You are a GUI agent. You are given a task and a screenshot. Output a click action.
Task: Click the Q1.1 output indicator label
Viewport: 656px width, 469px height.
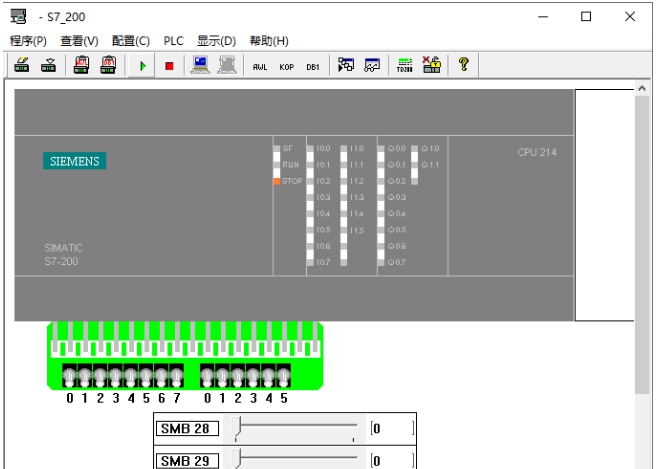coord(430,165)
